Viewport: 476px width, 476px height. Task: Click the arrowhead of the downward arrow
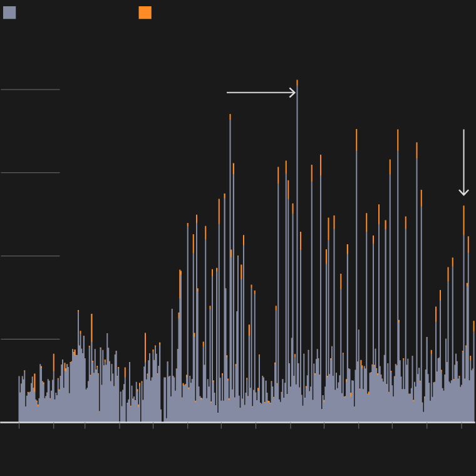[x=463, y=192]
